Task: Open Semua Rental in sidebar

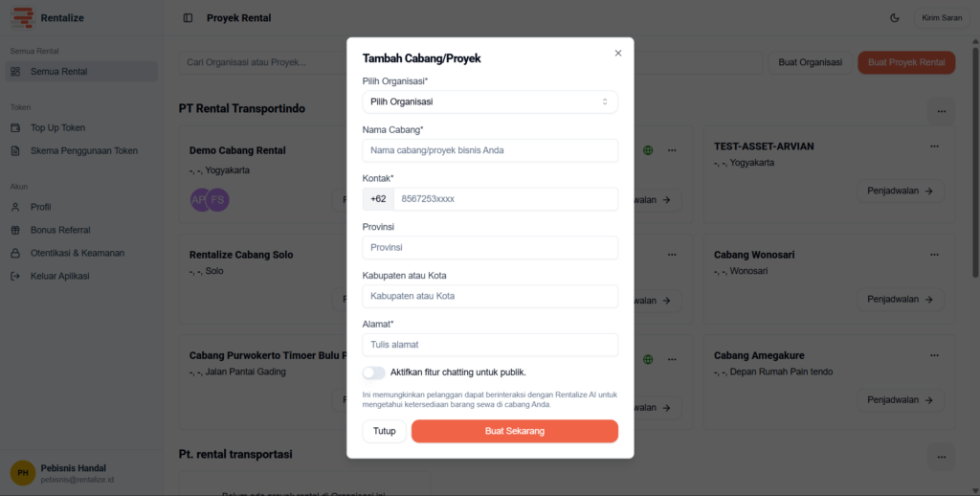Action: (x=58, y=72)
